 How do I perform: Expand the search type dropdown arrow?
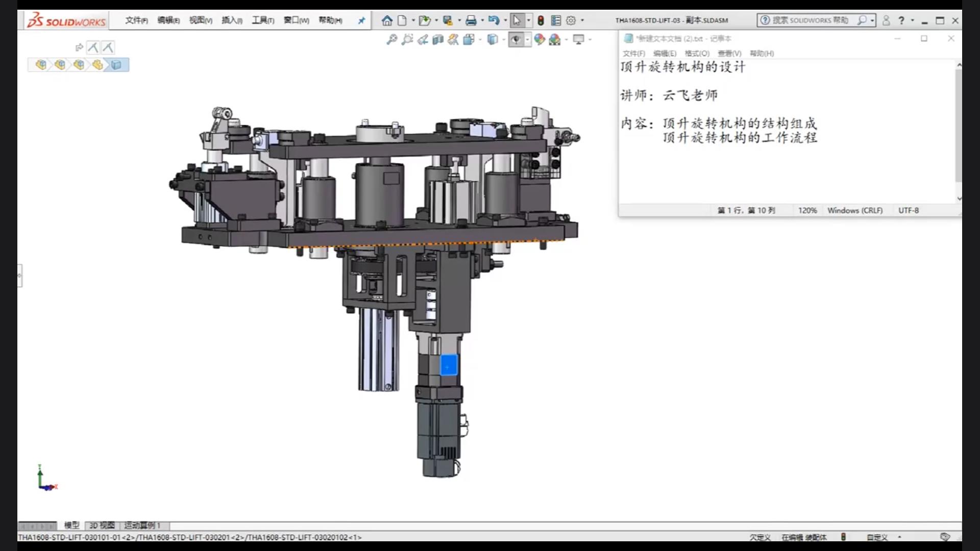tap(872, 20)
